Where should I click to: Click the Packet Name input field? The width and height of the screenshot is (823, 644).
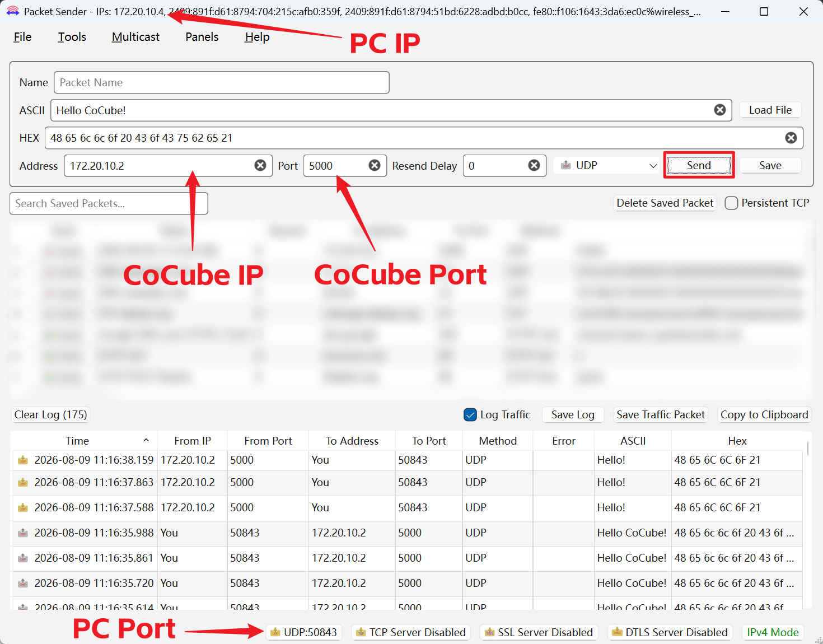(222, 82)
